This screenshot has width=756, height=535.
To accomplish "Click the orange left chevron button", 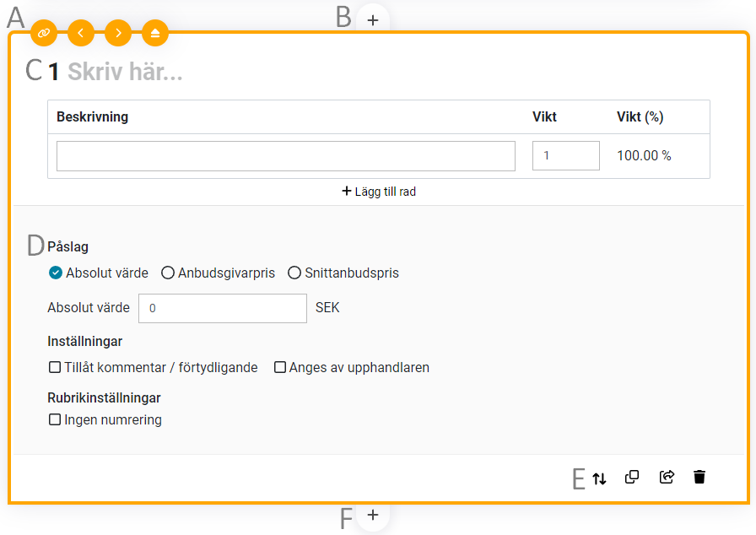I will pyautogui.click(x=81, y=33).
